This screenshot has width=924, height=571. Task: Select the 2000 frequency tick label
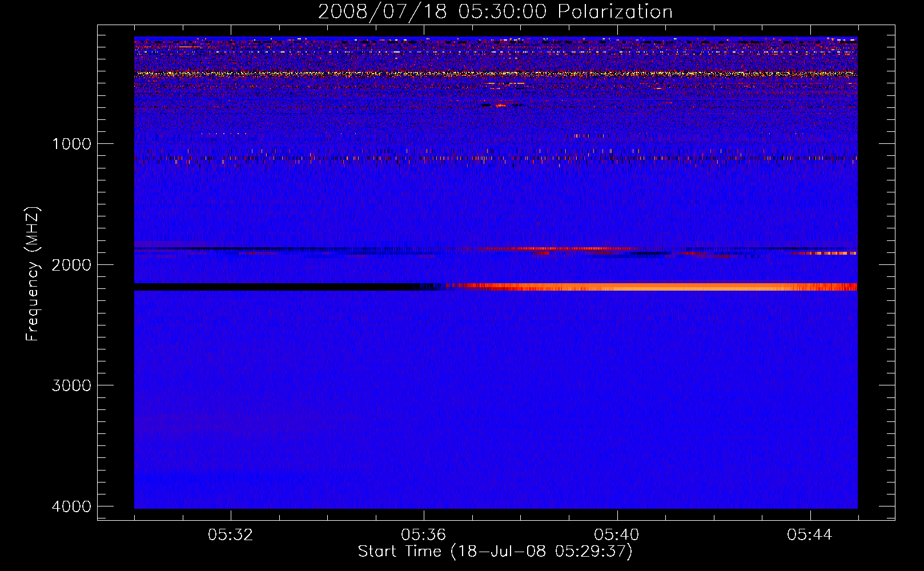coord(71,264)
